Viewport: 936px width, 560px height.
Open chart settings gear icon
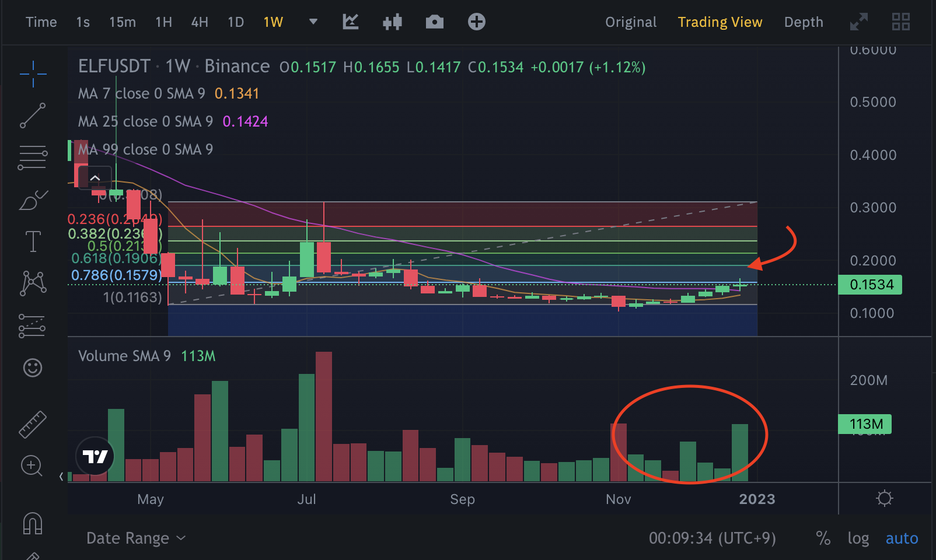click(x=885, y=499)
